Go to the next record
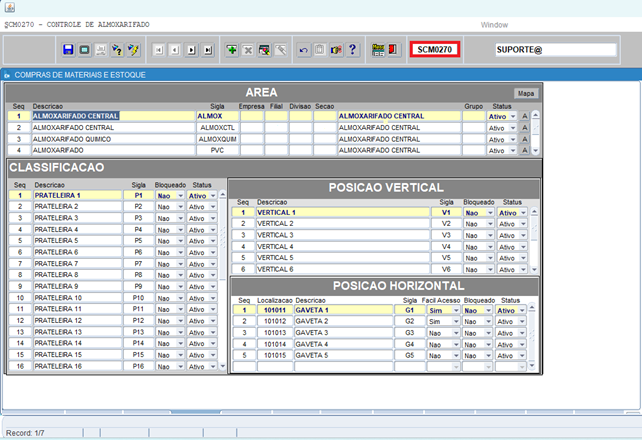Screen dimensions: 642x440 click(191, 50)
